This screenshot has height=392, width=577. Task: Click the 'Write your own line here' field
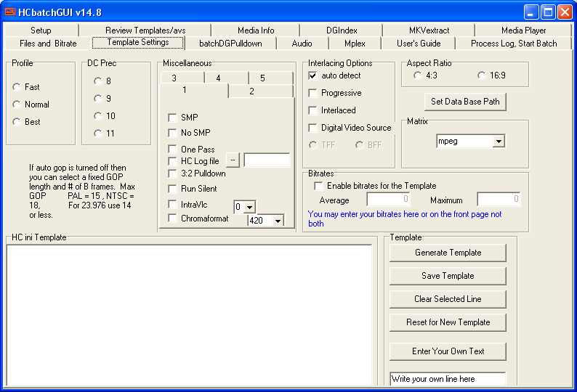coord(448,379)
